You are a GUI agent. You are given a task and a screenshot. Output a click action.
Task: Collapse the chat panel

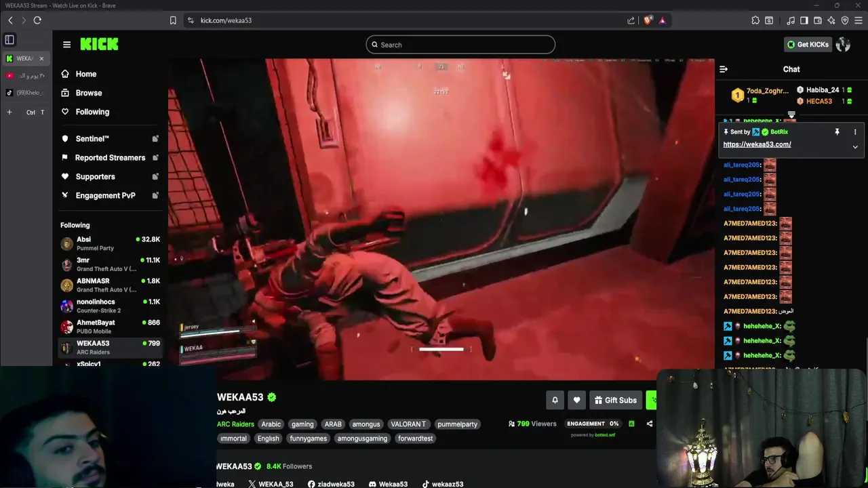[724, 69]
